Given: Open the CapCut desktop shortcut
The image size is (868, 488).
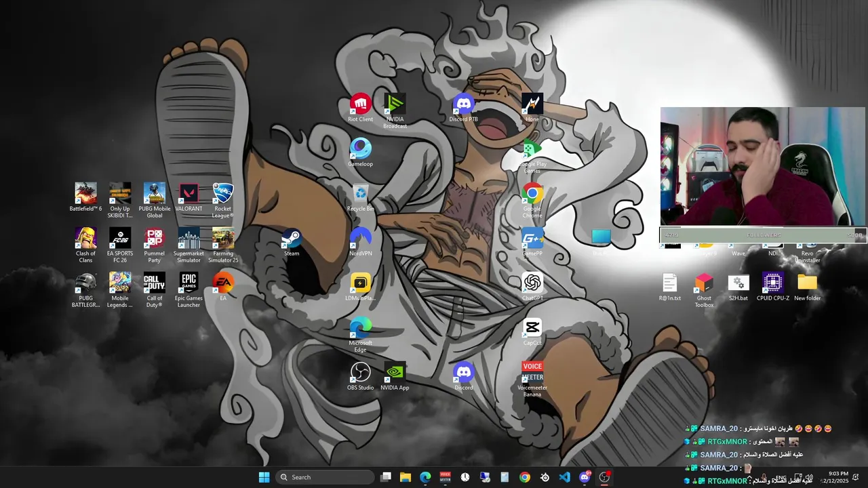Looking at the screenshot, I should [532, 332].
